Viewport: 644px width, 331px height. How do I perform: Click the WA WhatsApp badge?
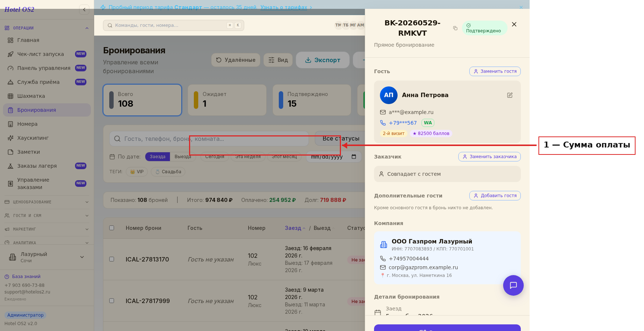[x=428, y=123]
